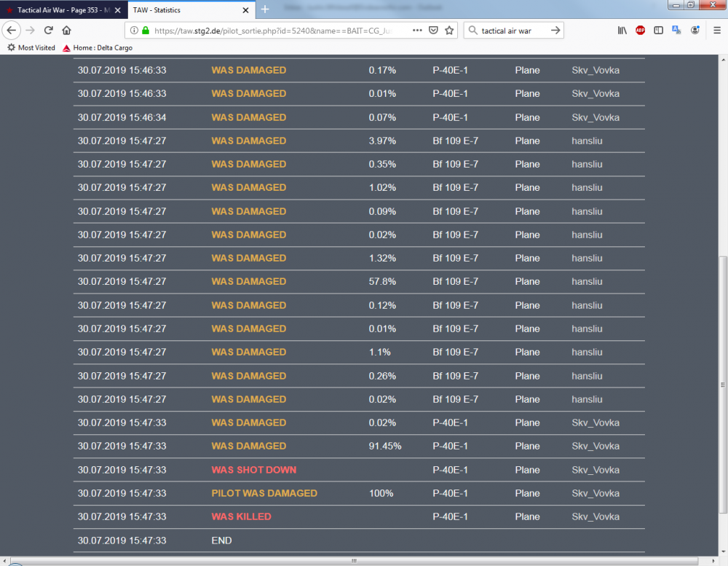The image size is (728, 566).
Task: Open the Most Visited bookmarks folder
Action: [x=31, y=48]
